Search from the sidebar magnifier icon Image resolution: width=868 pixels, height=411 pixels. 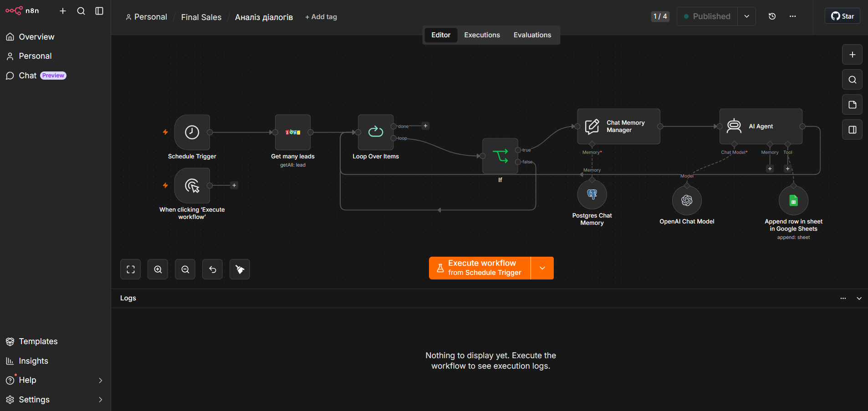(x=81, y=11)
